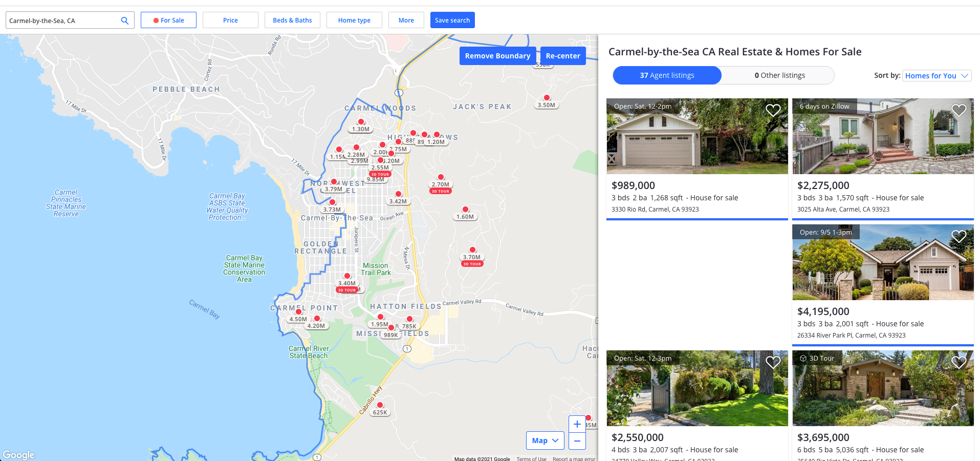Open the For Sale filter dropdown
This screenshot has width=980, height=461.
click(x=168, y=20)
